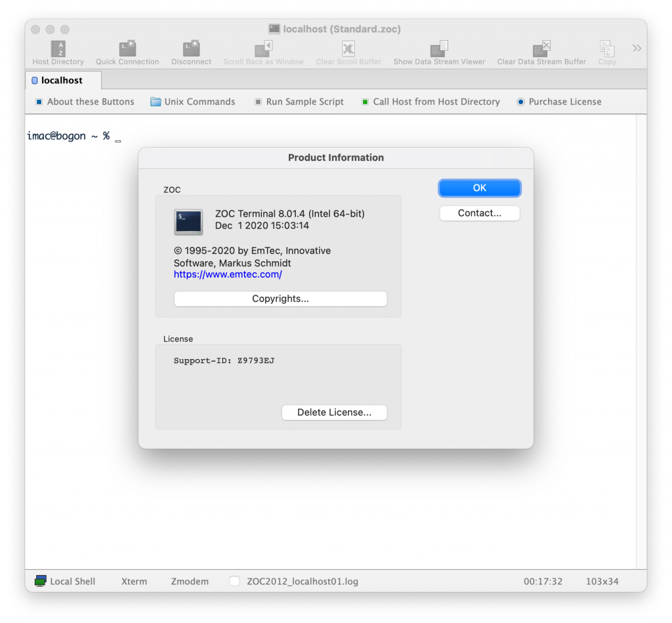The image size is (672, 623).
Task: Click the Purchase License button
Action: (559, 102)
